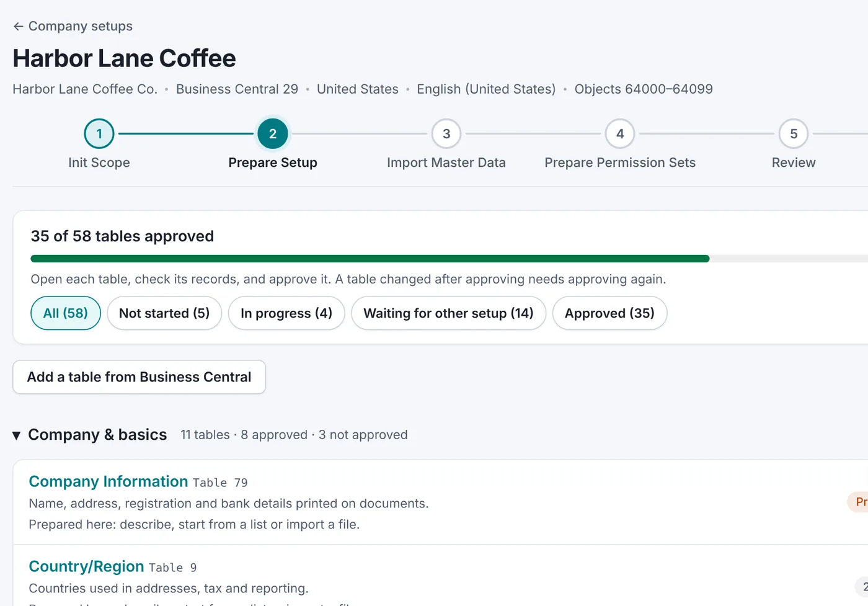Open the Company Information table
Viewport: 868px width, 606px height.
click(x=108, y=481)
